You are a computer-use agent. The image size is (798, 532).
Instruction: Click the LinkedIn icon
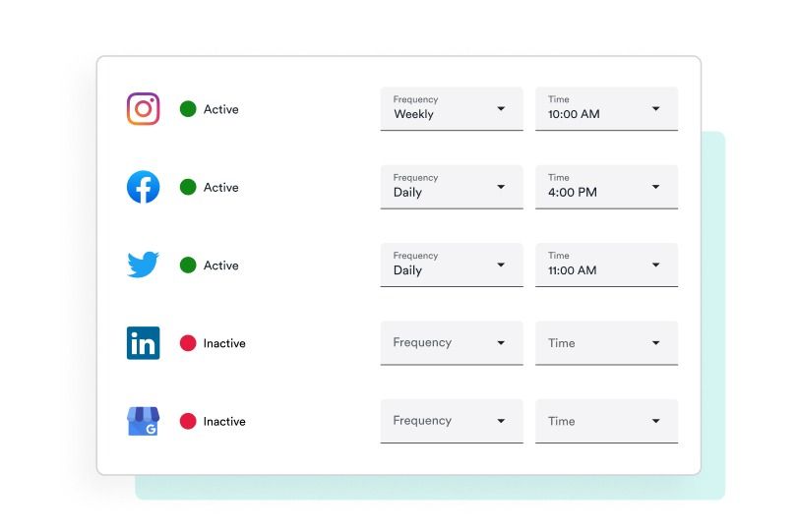coord(143,343)
